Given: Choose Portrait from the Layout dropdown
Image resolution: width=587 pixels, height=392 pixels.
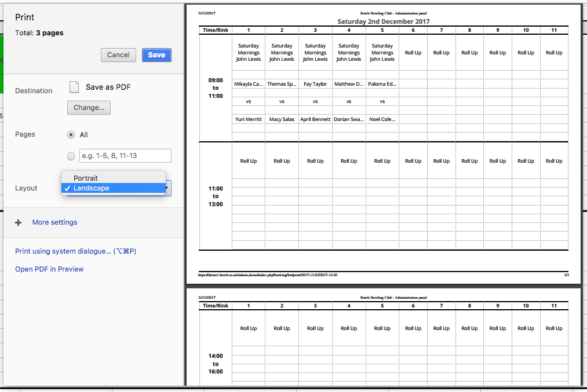Looking at the screenshot, I should [85, 178].
